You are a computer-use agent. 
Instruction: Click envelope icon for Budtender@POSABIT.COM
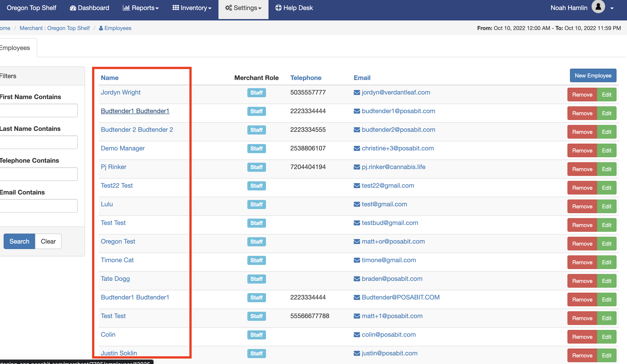coord(357,298)
